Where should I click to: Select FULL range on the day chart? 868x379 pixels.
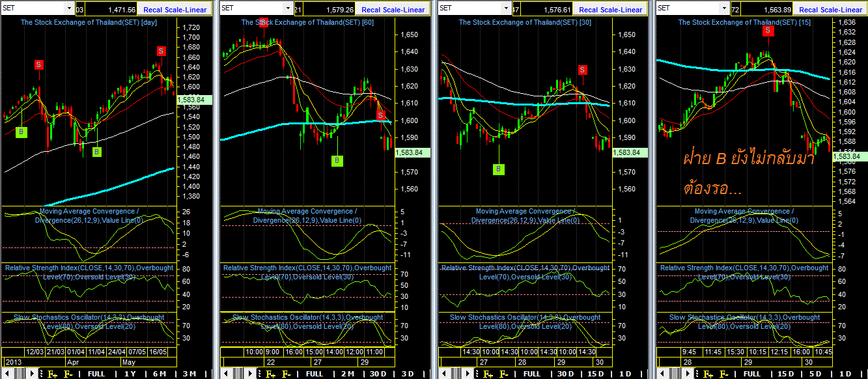tap(96, 374)
